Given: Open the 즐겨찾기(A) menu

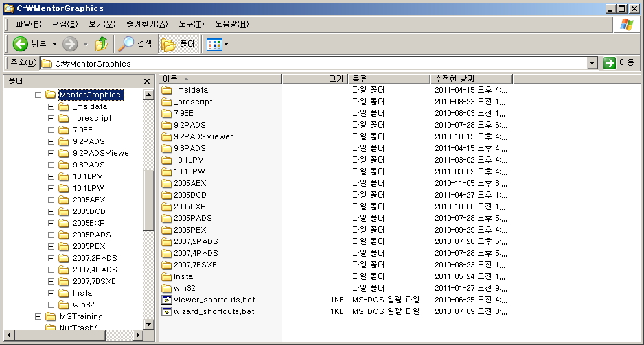Looking at the screenshot, I should click(147, 24).
